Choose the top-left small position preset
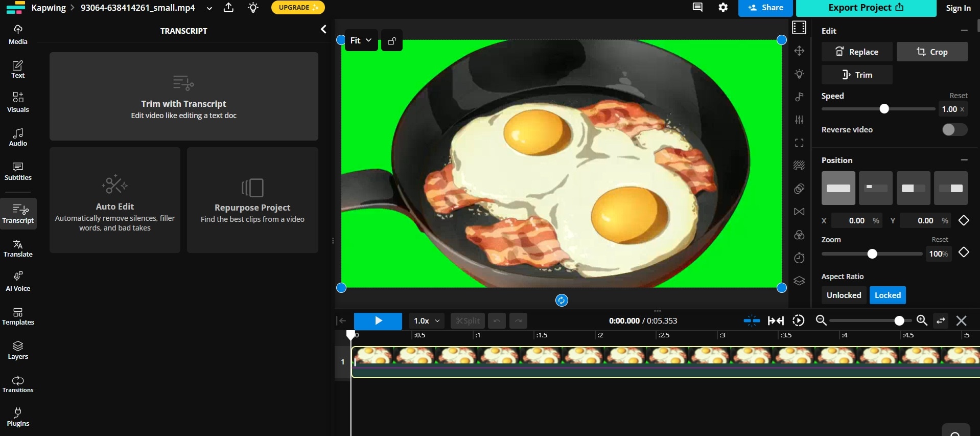The height and width of the screenshot is (436, 980). [x=876, y=188]
